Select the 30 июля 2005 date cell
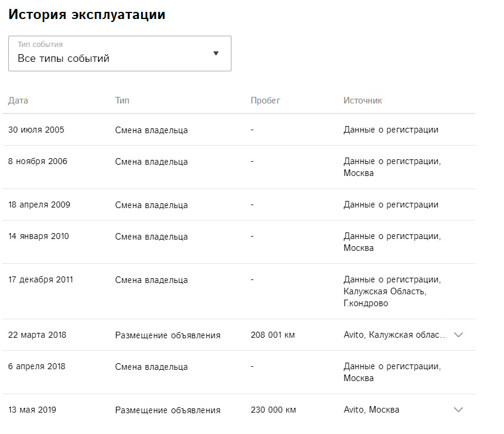Screen dimensions: 504x434 click(36, 130)
